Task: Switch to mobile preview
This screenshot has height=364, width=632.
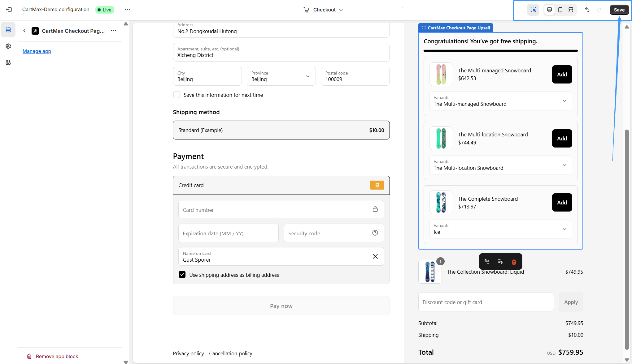Action: coord(560,10)
